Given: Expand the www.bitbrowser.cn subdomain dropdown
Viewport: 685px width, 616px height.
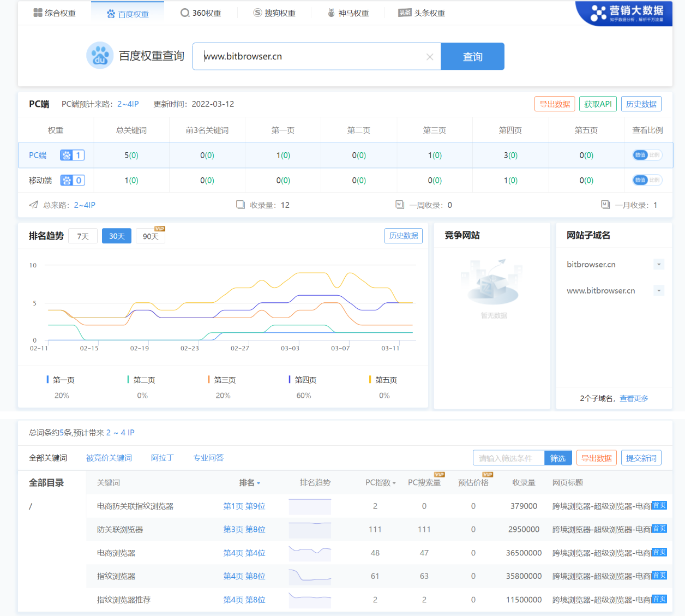Looking at the screenshot, I should pos(659,291).
